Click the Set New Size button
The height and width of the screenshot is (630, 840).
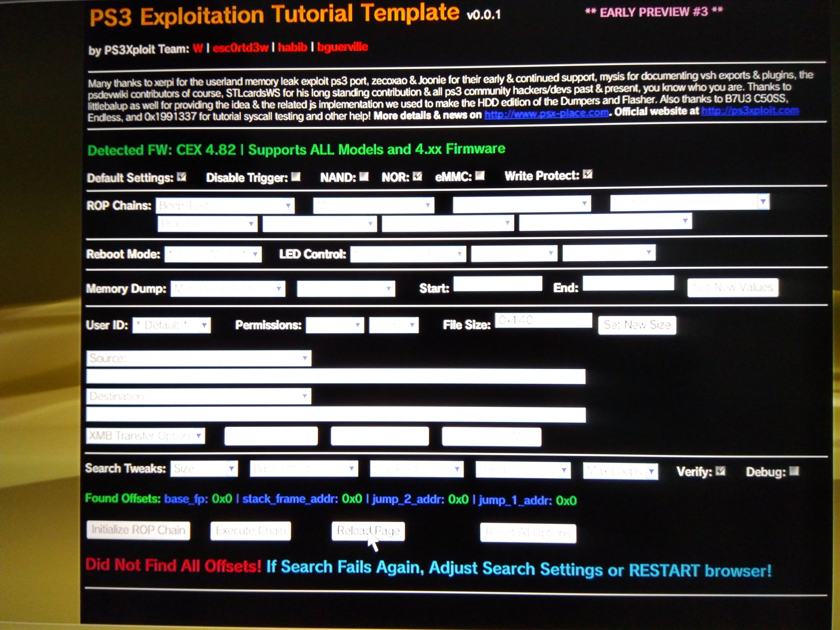[x=637, y=325]
